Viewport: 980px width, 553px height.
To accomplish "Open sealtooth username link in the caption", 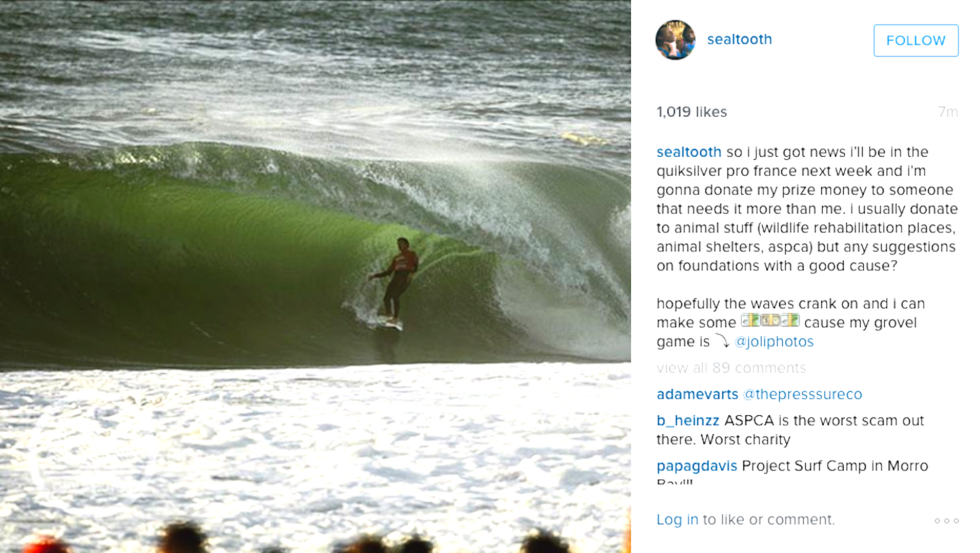I will (689, 152).
